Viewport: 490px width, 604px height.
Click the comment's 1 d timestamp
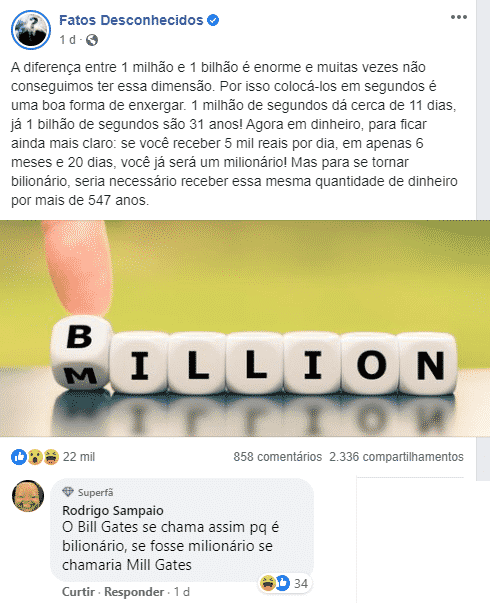(181, 592)
